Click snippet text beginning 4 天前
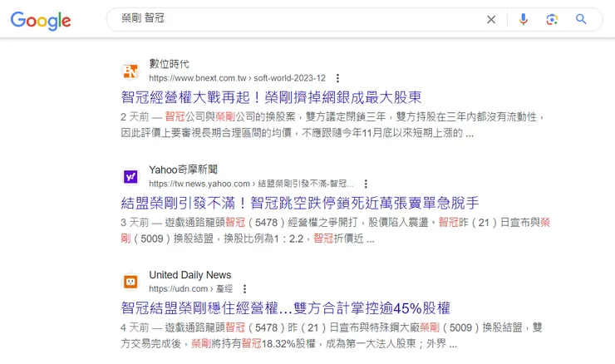Screen dimensions: 615x364 [332, 336]
